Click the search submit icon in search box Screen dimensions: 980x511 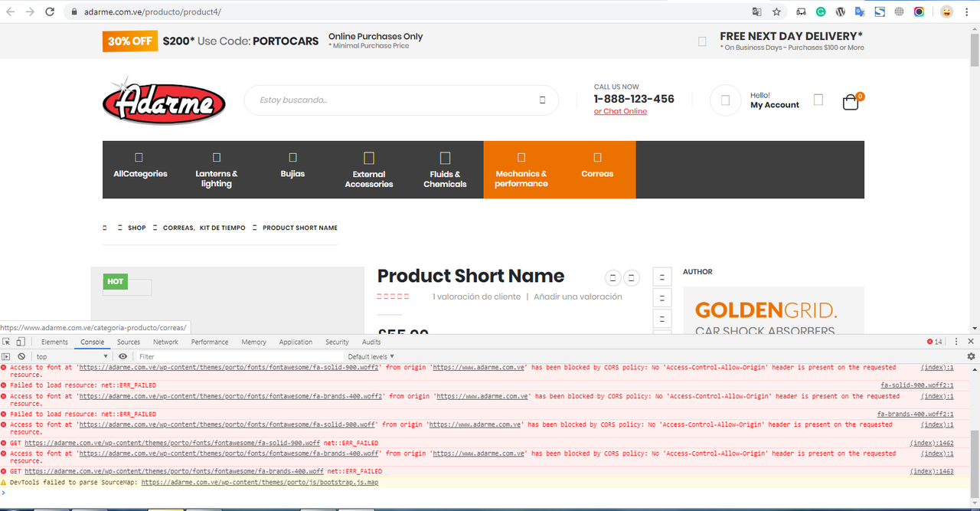click(x=542, y=100)
